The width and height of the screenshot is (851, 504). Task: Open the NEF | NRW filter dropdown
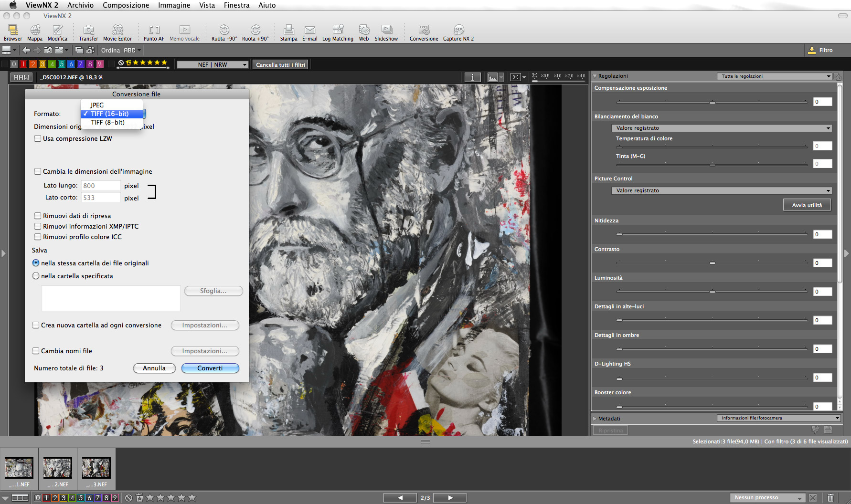pyautogui.click(x=213, y=64)
